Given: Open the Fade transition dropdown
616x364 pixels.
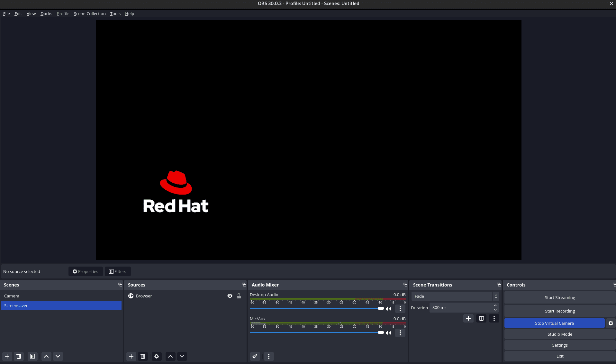Looking at the screenshot, I should tap(455, 296).
